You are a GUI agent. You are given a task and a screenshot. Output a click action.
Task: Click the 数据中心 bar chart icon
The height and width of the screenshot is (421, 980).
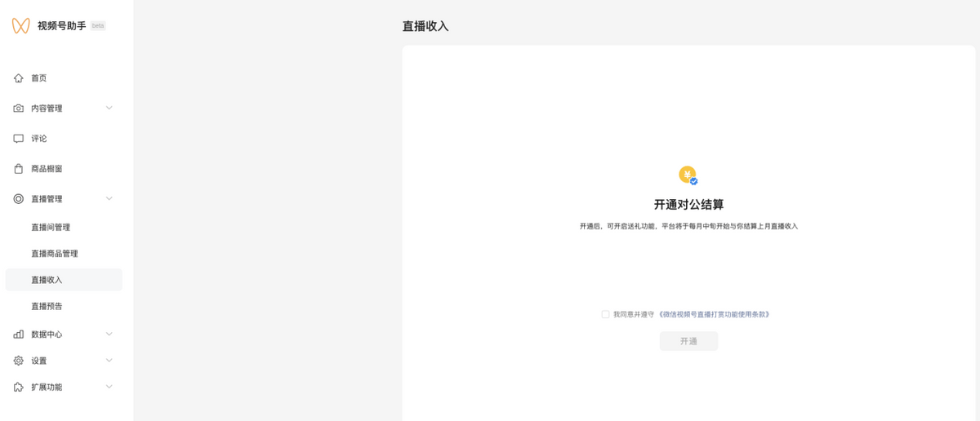click(x=19, y=335)
